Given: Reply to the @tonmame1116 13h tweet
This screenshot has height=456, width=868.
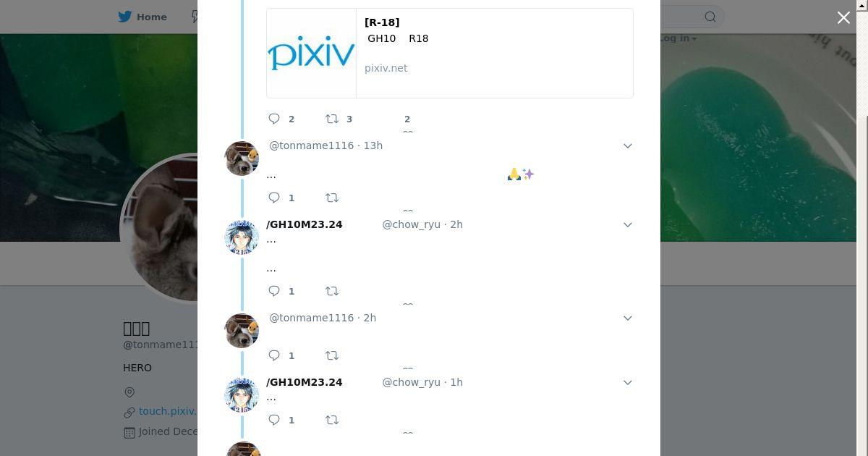Looking at the screenshot, I should point(274,198).
